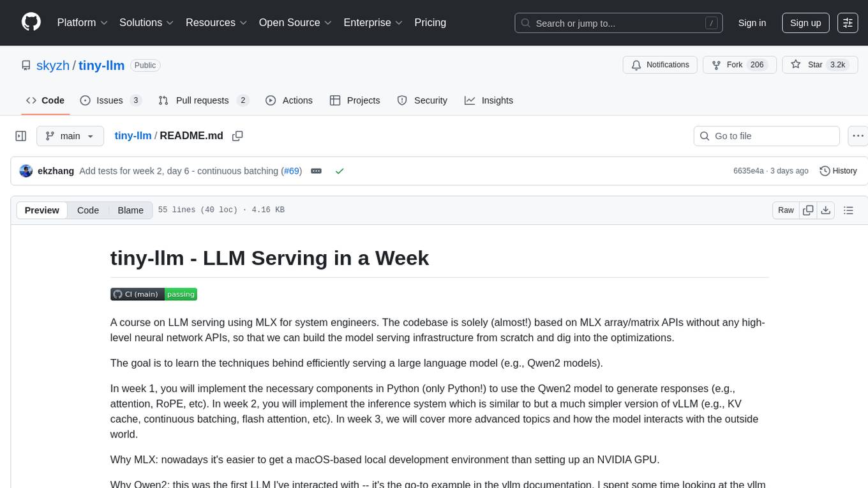Switch to the Code tab
The image size is (868, 488).
[45, 100]
